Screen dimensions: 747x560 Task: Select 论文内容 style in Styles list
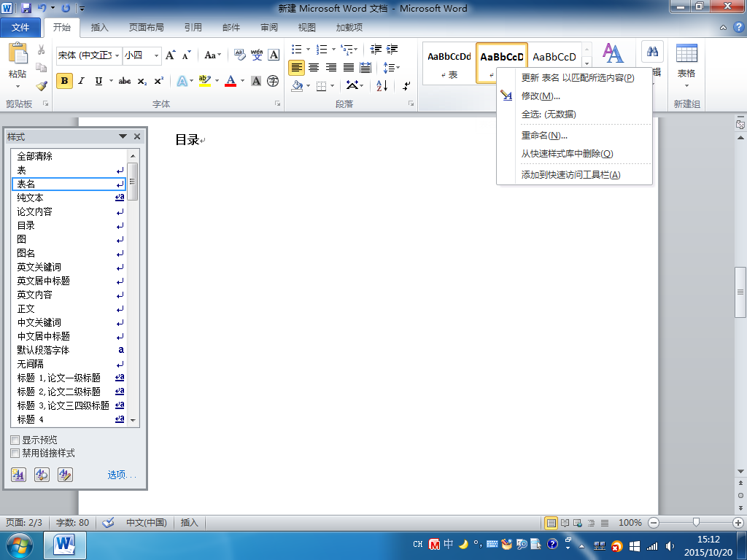point(69,211)
